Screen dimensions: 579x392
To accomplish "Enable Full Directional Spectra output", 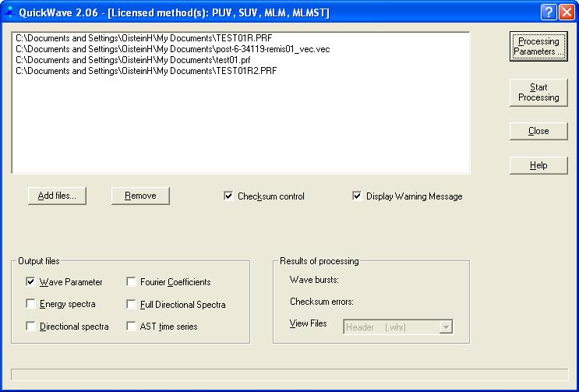I will (x=132, y=304).
